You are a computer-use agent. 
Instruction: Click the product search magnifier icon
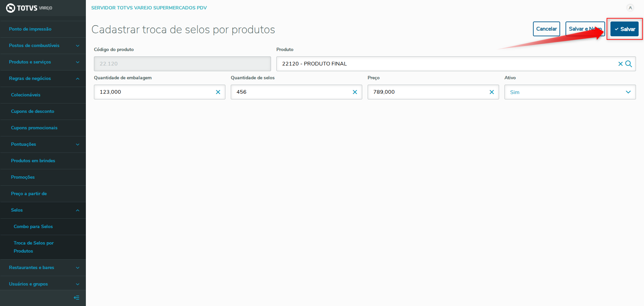[629, 64]
